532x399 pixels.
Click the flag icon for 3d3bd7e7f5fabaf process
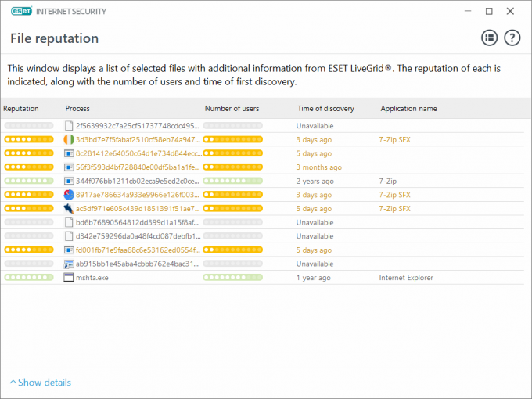pos(69,140)
